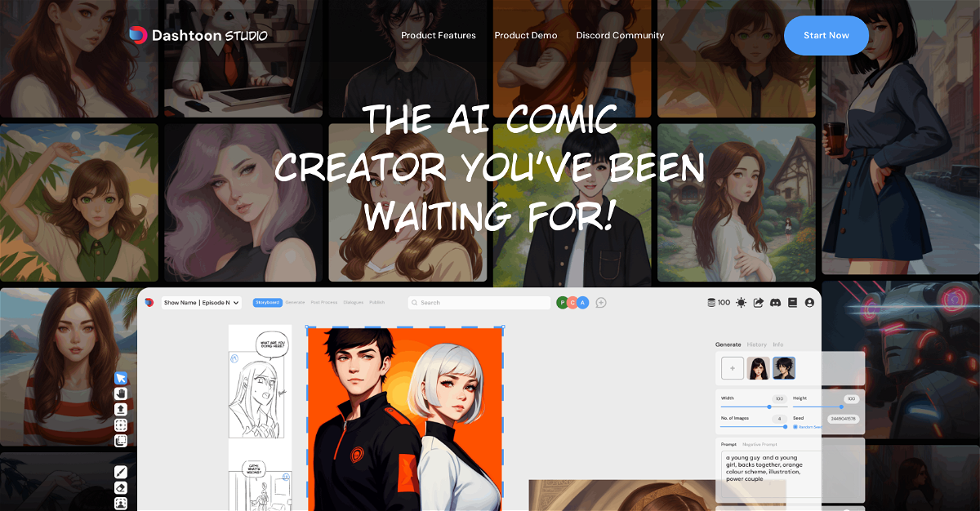Click the No. of Images value box
Screen dimensions: 980x511
[779, 418]
